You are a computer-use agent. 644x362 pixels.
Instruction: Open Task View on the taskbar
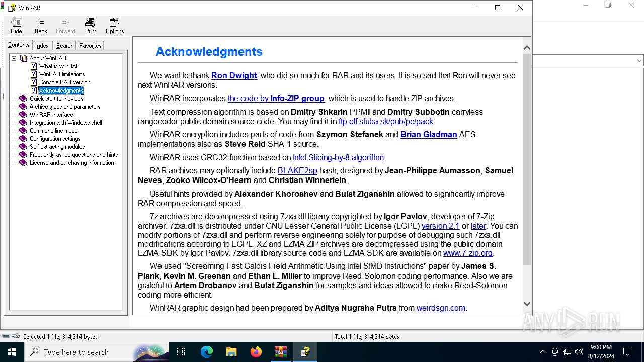click(x=181, y=352)
